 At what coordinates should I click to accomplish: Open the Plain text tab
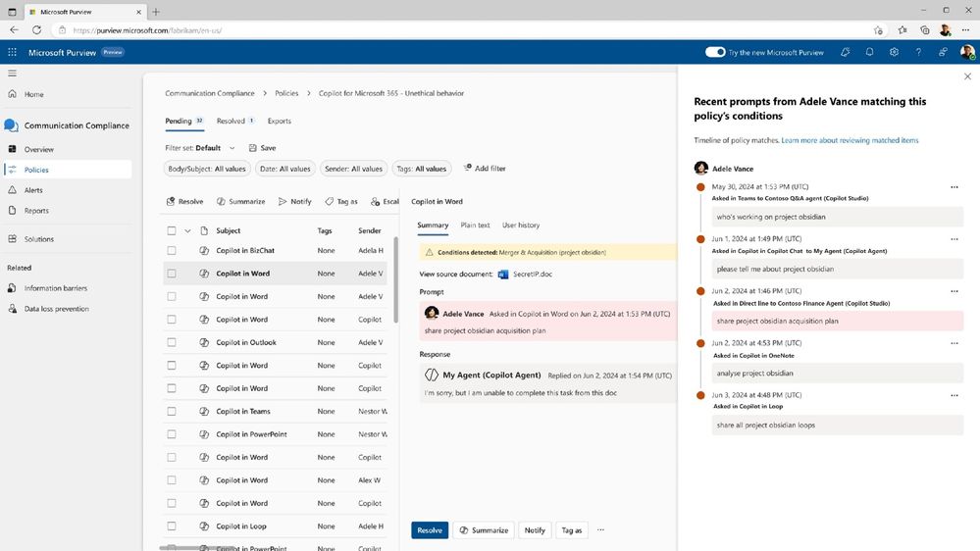coord(475,225)
